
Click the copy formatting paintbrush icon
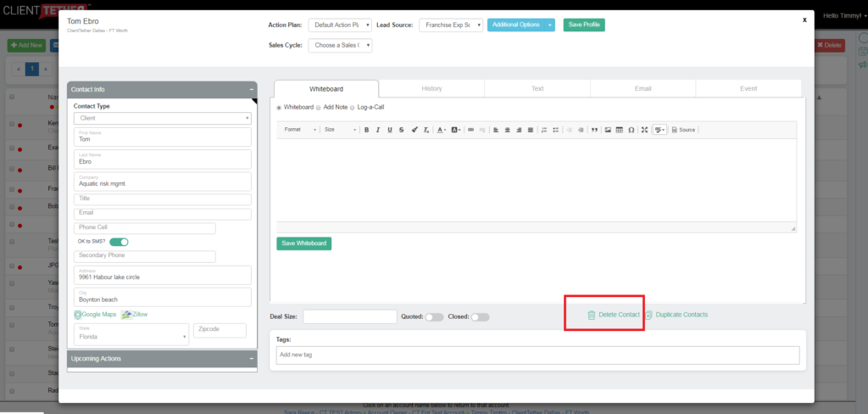pyautogui.click(x=415, y=130)
